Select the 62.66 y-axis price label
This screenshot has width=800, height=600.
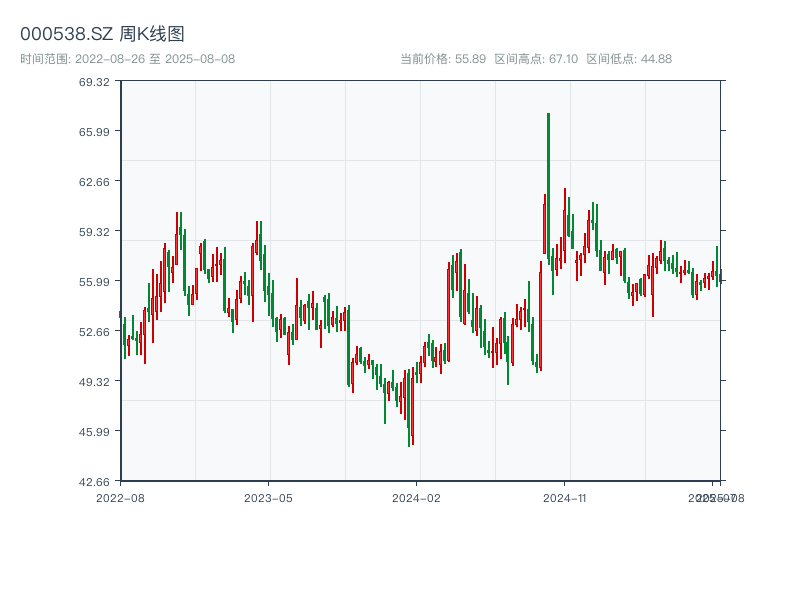94,181
